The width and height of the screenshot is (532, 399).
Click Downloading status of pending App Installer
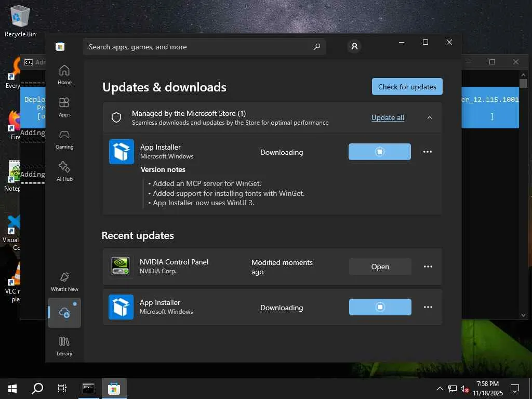pyautogui.click(x=282, y=152)
